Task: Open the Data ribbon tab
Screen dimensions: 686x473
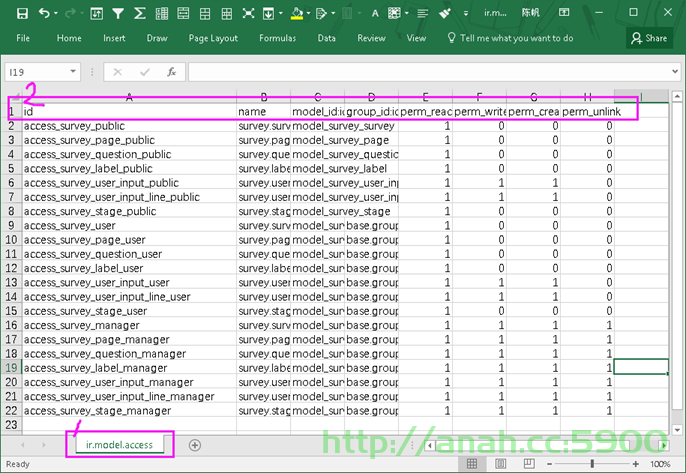Action: tap(326, 38)
